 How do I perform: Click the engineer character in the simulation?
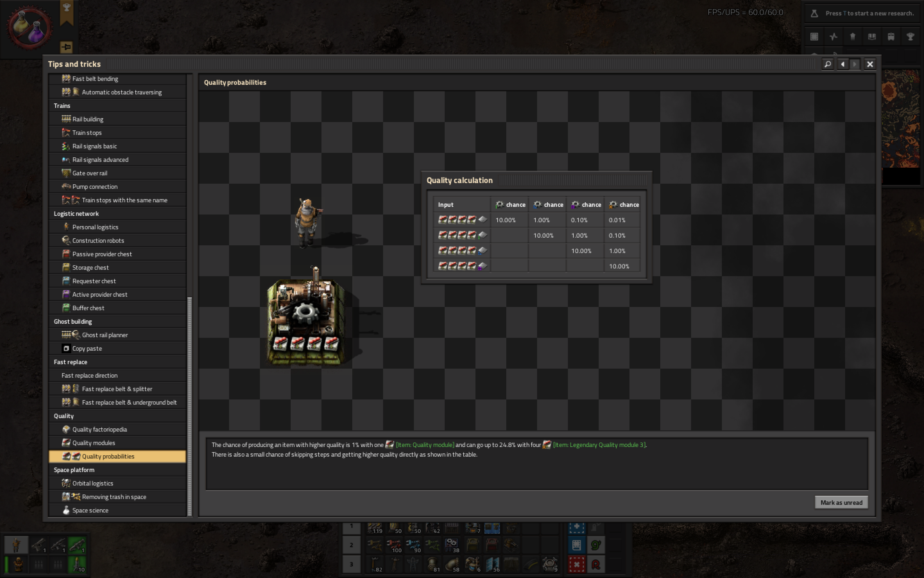tap(307, 223)
